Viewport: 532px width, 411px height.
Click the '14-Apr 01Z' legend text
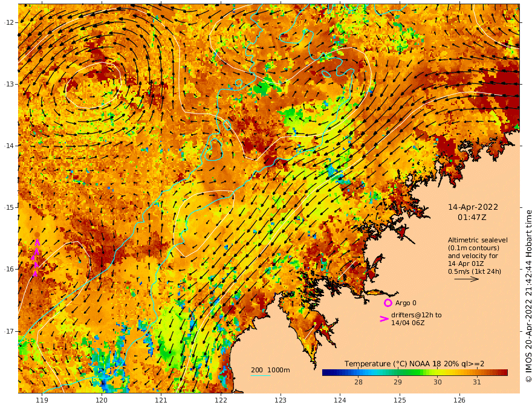[x=466, y=264]
